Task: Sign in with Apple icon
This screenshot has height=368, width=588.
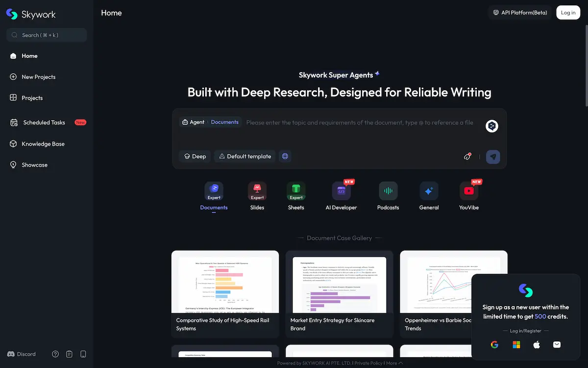Action: 537,344
